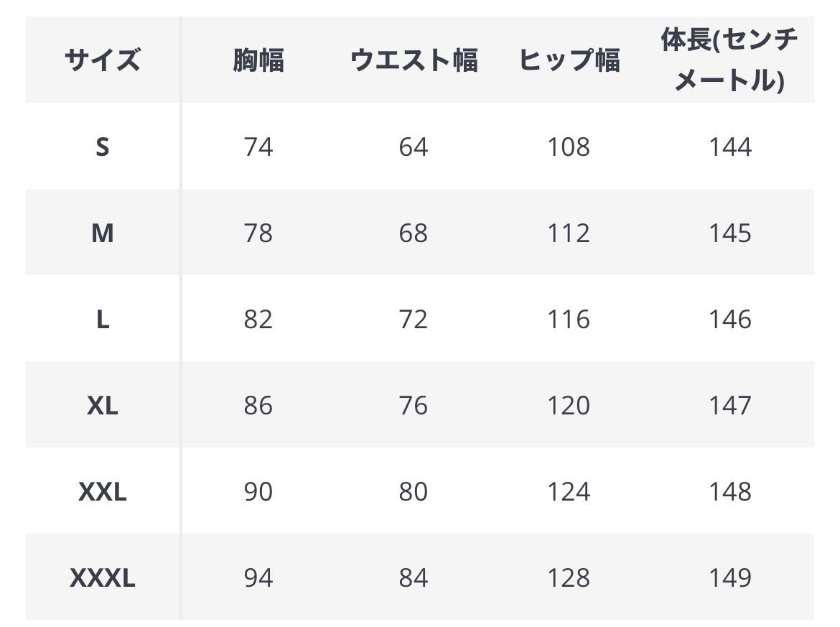
Task: Click waist width value 68
Action: 414,233
